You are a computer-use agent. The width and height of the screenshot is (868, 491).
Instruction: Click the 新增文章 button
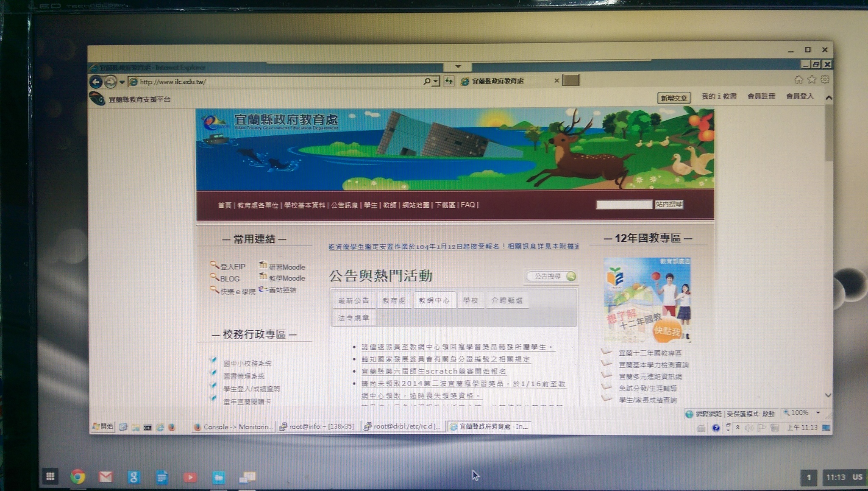coord(674,98)
